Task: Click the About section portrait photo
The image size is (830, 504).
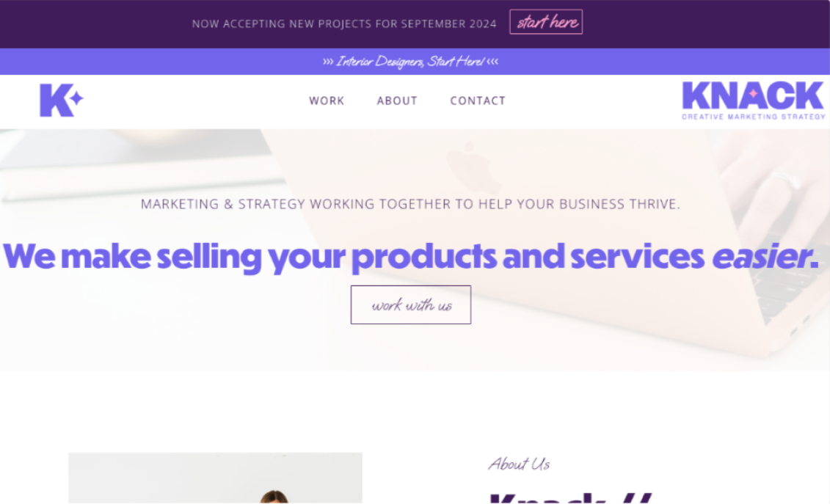Action: tap(216, 478)
